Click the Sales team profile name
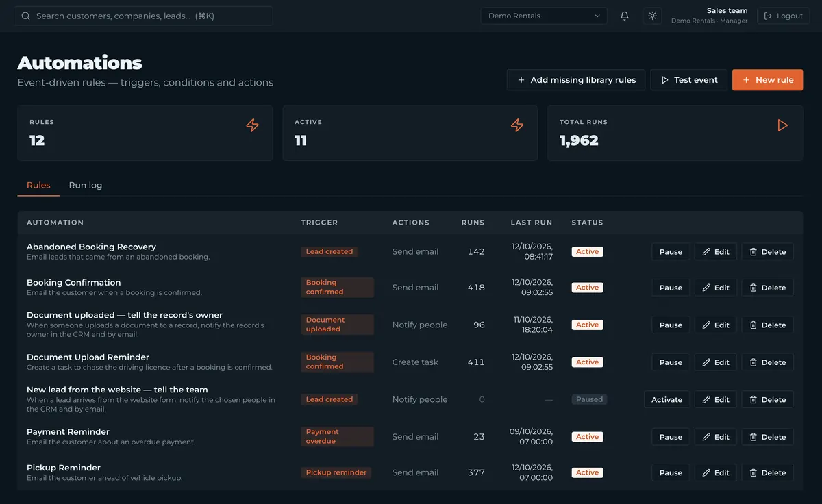 [727, 11]
